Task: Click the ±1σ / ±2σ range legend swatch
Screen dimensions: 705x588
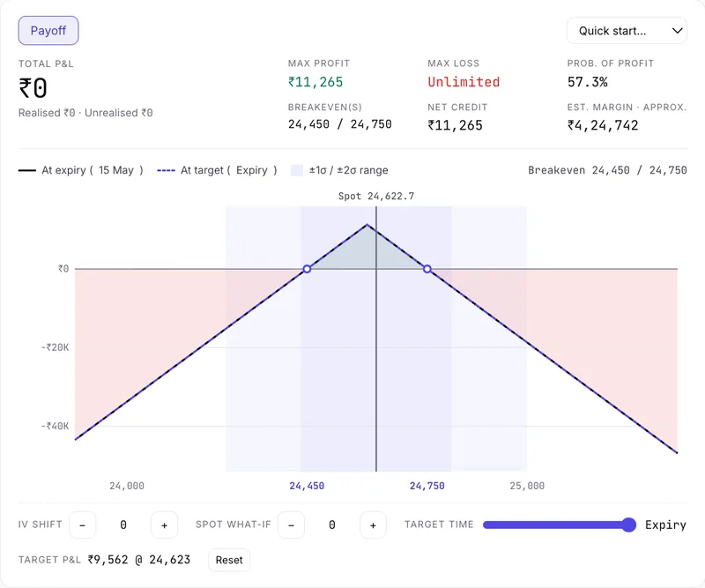Action: [x=297, y=170]
